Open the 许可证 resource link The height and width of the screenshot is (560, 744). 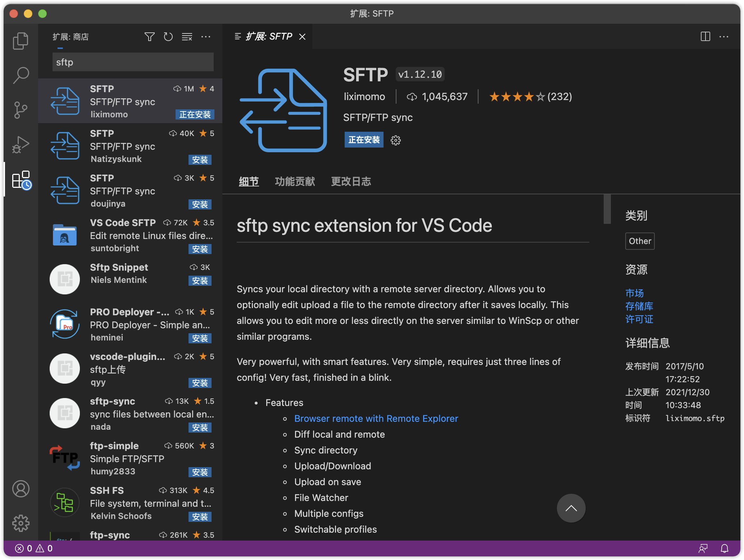pyautogui.click(x=639, y=319)
